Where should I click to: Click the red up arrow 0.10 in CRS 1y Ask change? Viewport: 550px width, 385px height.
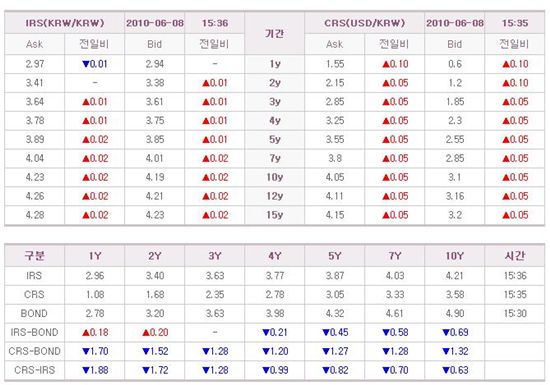pos(395,64)
